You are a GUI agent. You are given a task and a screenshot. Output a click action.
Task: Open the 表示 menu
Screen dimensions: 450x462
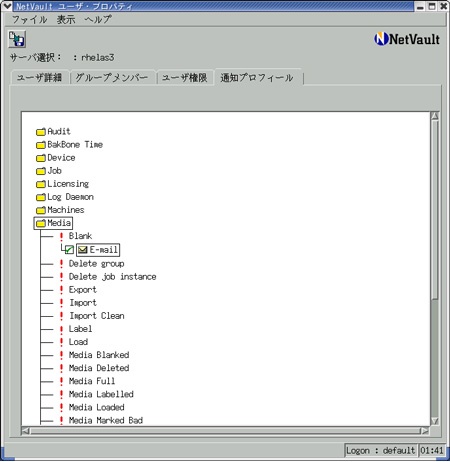click(x=66, y=20)
